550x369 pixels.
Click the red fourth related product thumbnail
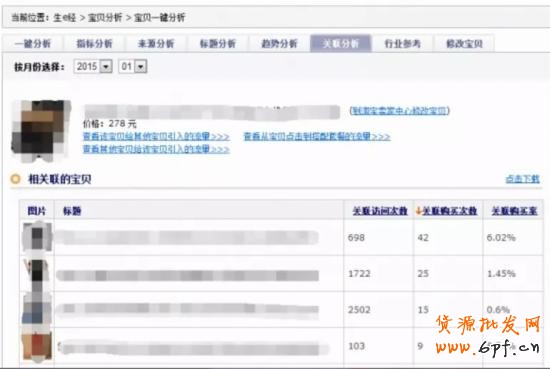[37, 347]
